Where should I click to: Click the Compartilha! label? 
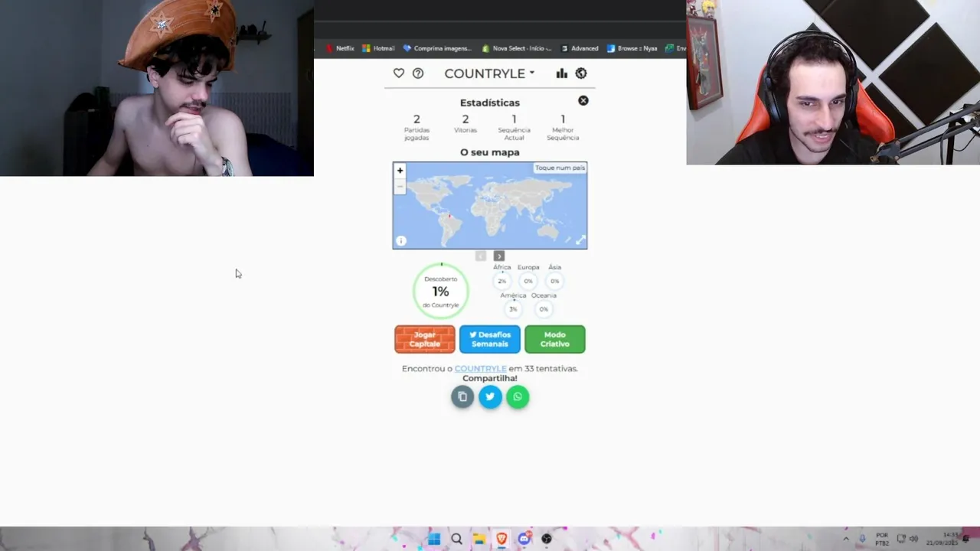490,378
